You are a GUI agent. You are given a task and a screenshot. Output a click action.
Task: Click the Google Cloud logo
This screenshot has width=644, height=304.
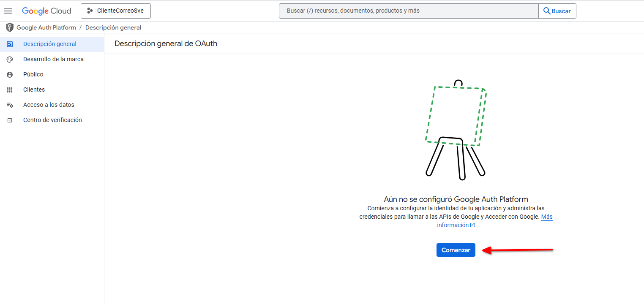point(46,11)
